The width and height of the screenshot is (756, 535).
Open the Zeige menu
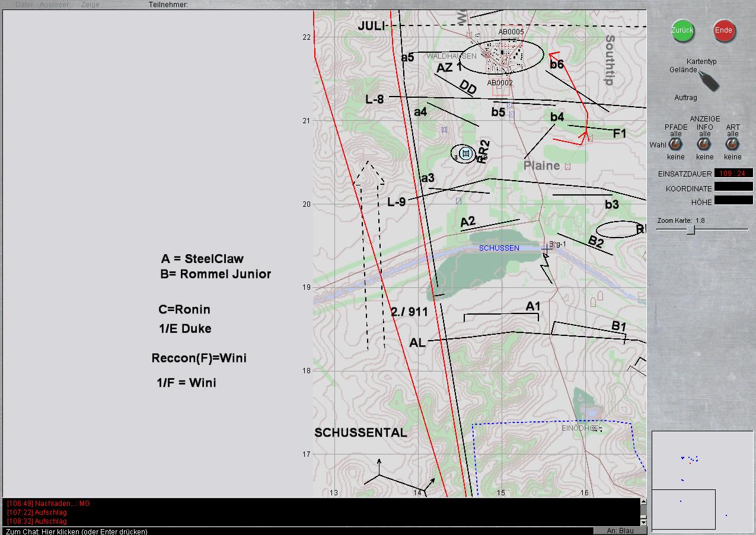pos(90,5)
